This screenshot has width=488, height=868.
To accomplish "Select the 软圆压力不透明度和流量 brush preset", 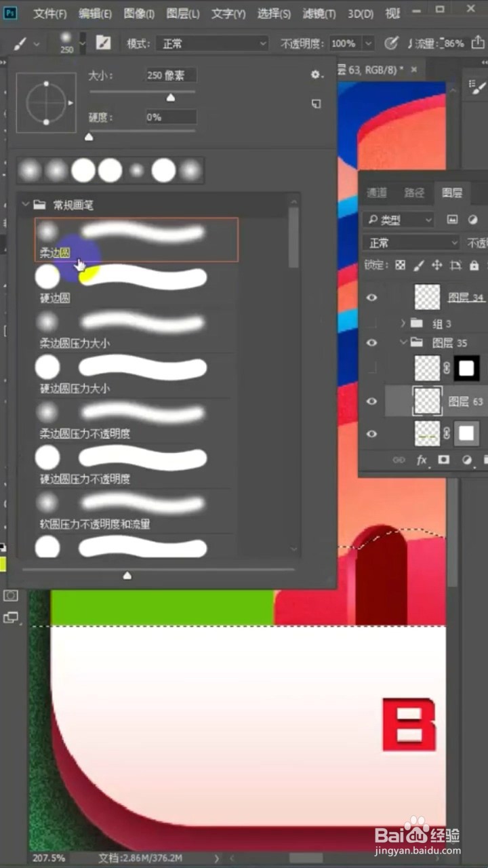I will pyautogui.click(x=136, y=511).
